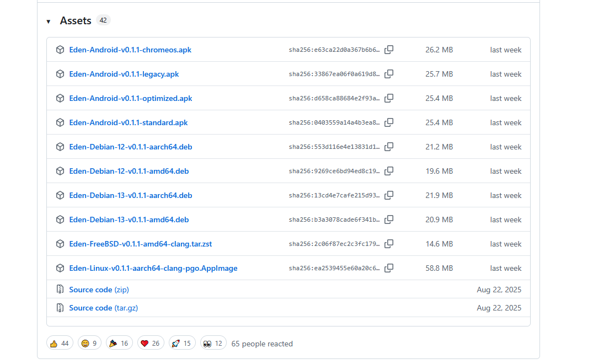This screenshot has height=364, width=609.
Task: Copy hash for FreeBSD amd64 clang archive
Action: click(389, 244)
